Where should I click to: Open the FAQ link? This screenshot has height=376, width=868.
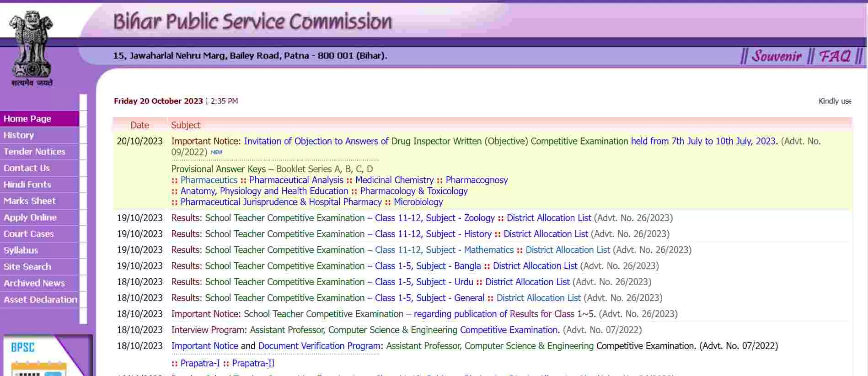pyautogui.click(x=835, y=56)
